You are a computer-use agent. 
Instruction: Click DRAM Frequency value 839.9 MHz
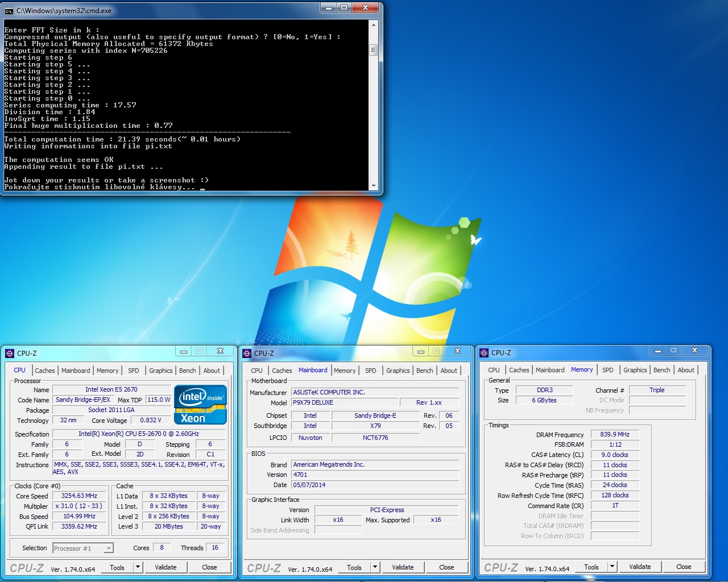click(615, 434)
